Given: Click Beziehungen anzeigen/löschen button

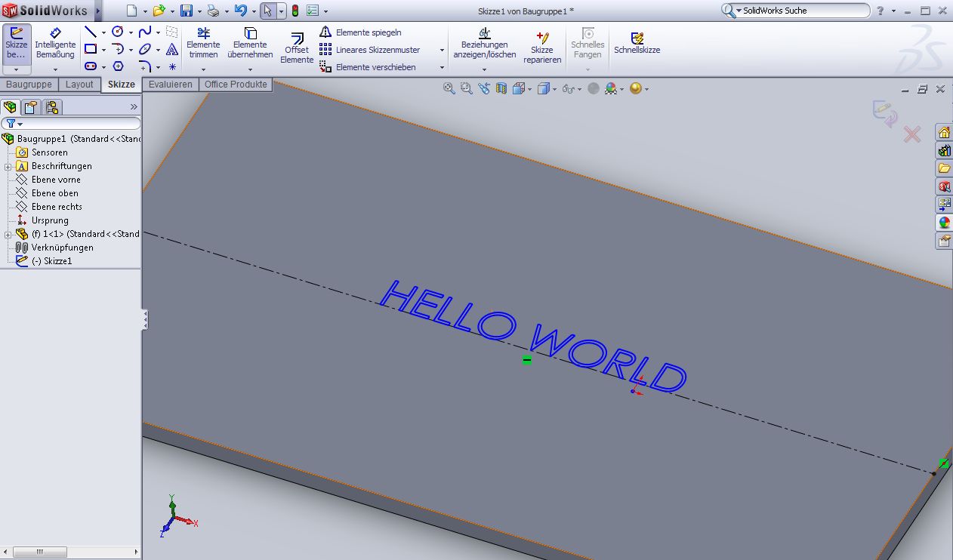Looking at the screenshot, I should (484, 44).
